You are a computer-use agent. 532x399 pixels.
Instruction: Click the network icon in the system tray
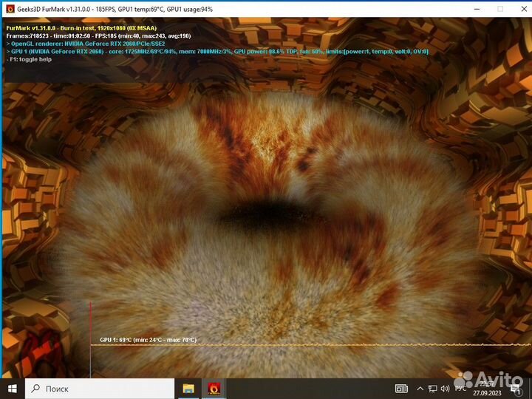coord(432,388)
